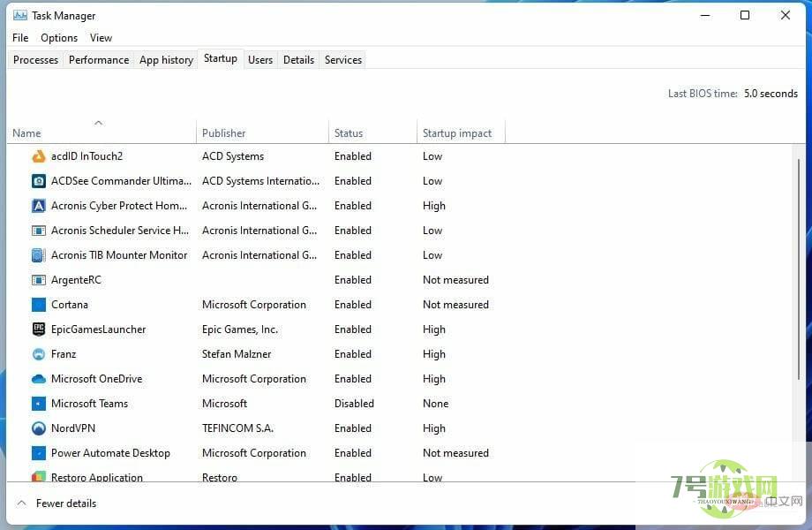
Task: Click ACD Systems publisher cell
Action: [x=233, y=156]
